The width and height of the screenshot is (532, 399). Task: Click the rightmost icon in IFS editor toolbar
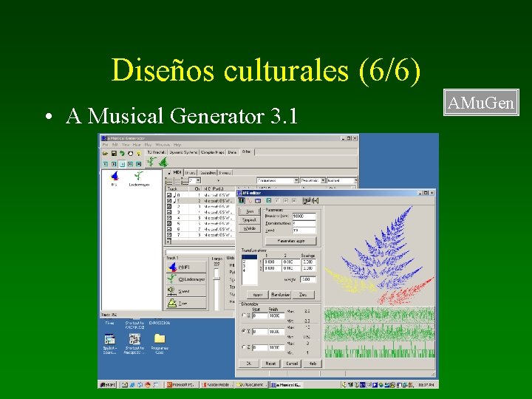click(x=315, y=201)
